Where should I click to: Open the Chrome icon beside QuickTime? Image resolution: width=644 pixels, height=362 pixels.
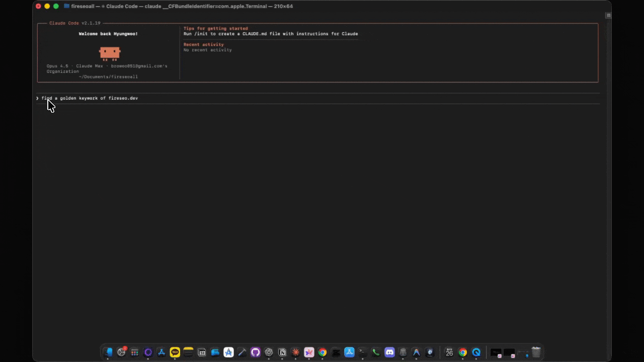[x=463, y=352]
